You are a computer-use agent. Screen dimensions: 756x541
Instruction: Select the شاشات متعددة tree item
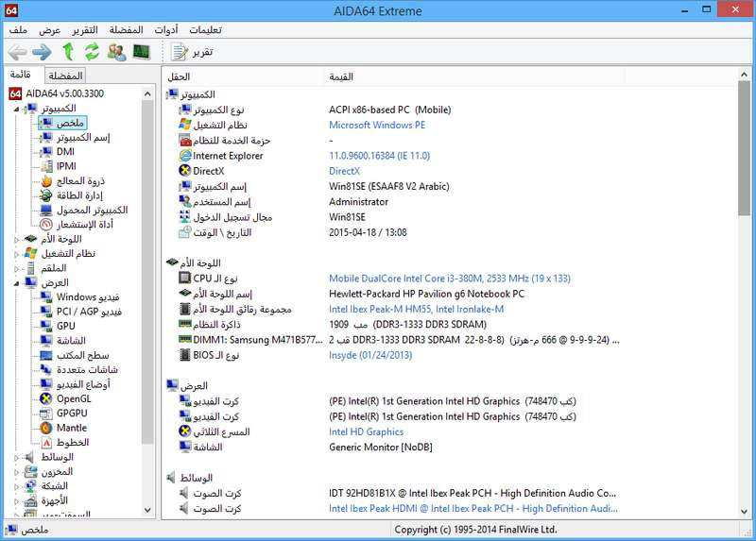87,369
